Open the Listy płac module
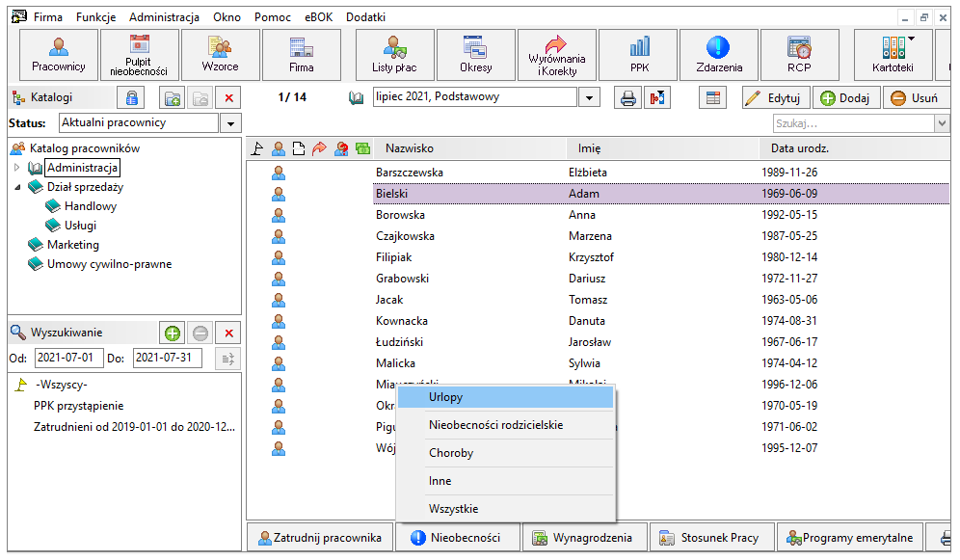Viewport: 960px width, 560px height. 394,55
